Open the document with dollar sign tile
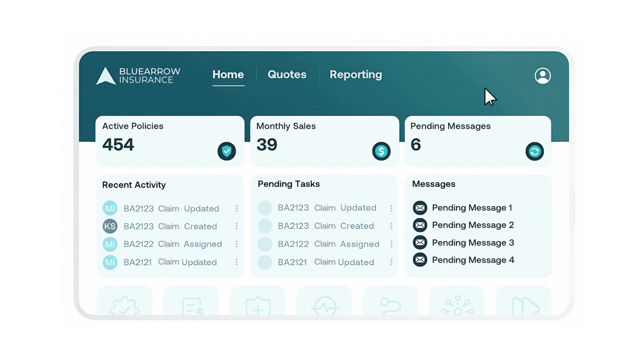 point(191,301)
